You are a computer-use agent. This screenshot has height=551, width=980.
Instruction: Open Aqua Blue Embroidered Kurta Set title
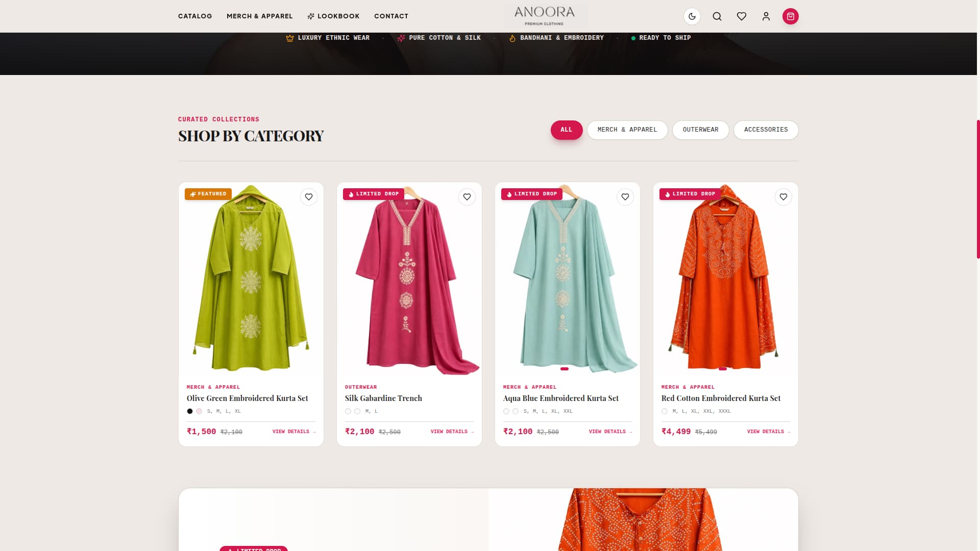[561, 398]
